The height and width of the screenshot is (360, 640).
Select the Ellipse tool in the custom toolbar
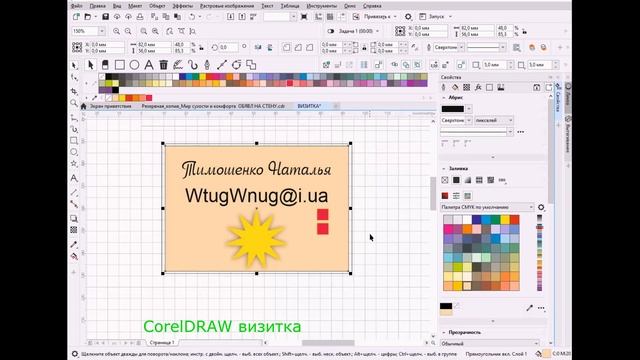coord(134,65)
